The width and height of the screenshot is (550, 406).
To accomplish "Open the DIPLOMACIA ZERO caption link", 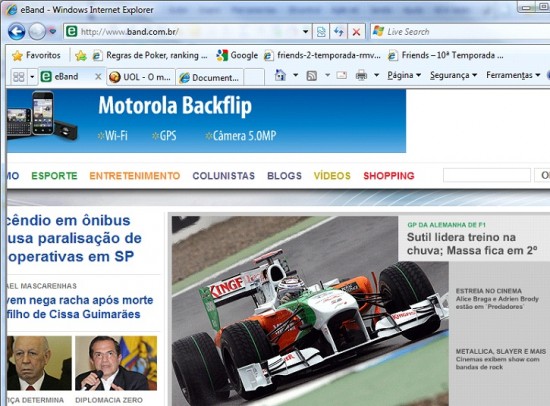I will pyautogui.click(x=109, y=400).
